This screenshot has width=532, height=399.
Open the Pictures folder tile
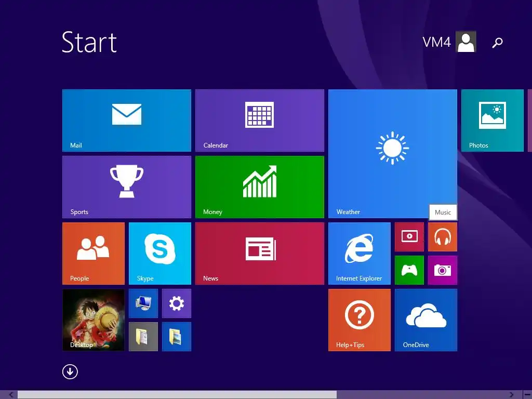click(x=177, y=337)
